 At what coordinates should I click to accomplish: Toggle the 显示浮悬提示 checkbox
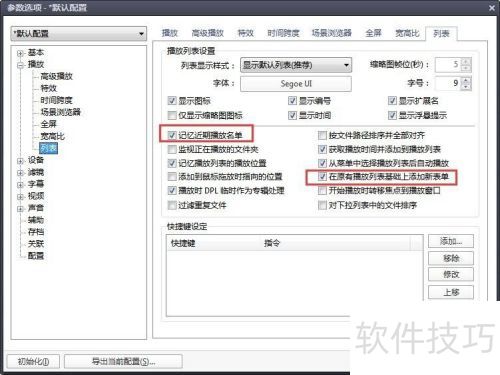tap(392, 115)
